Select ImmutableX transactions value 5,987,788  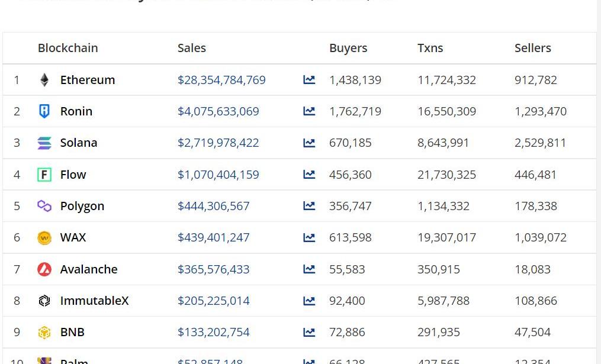point(443,301)
